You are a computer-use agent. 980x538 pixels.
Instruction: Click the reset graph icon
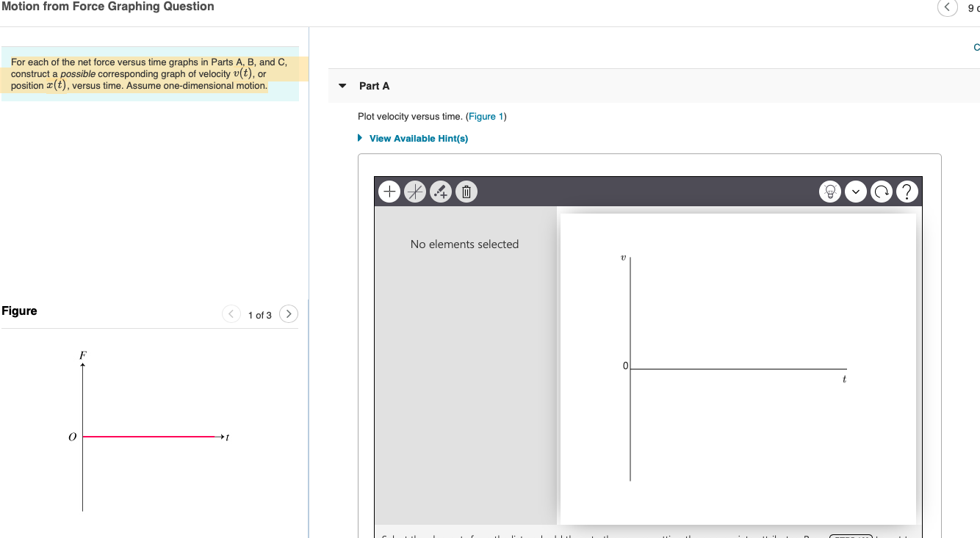[x=881, y=191]
